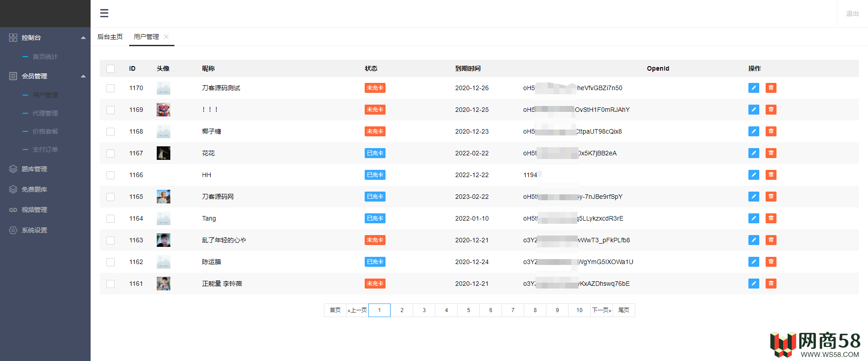Open 首页统计 in the sidebar
868x361 pixels.
coord(45,57)
